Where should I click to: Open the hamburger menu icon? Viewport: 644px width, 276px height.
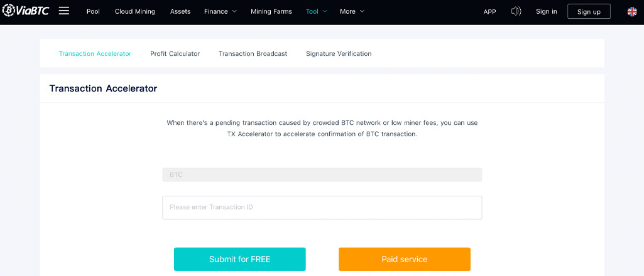[x=63, y=11]
